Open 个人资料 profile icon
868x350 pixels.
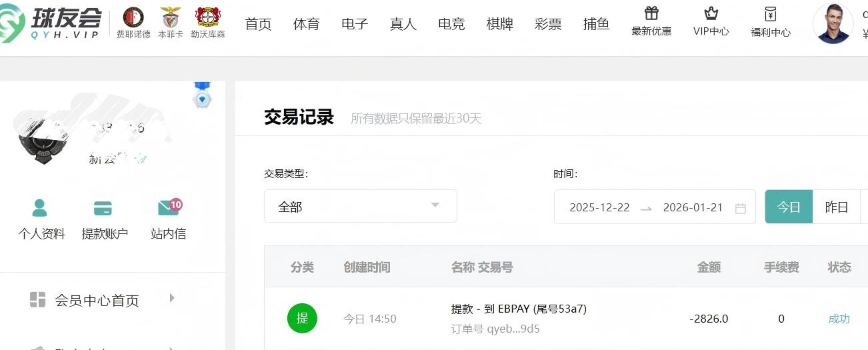pos(40,208)
